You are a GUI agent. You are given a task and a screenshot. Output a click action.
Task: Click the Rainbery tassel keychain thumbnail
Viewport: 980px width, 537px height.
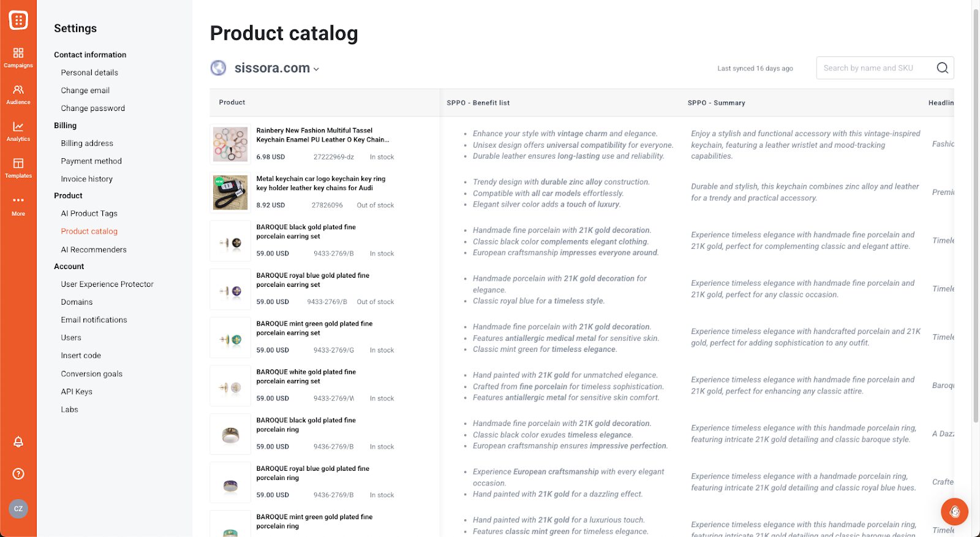tap(230, 144)
